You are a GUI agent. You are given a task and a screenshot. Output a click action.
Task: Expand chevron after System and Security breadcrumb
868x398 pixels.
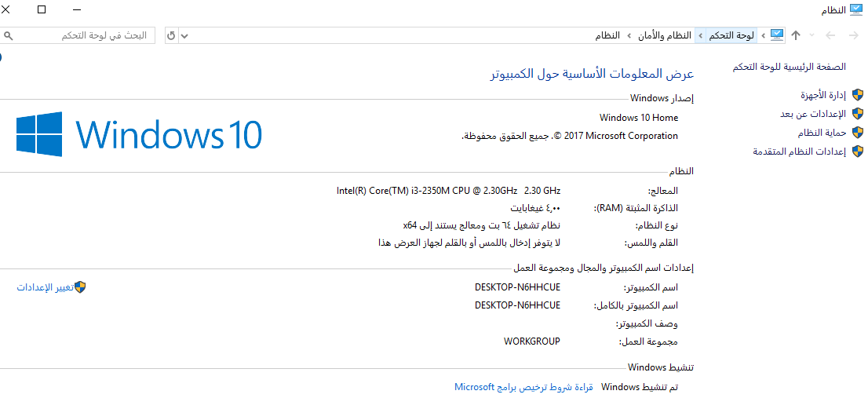(x=629, y=35)
